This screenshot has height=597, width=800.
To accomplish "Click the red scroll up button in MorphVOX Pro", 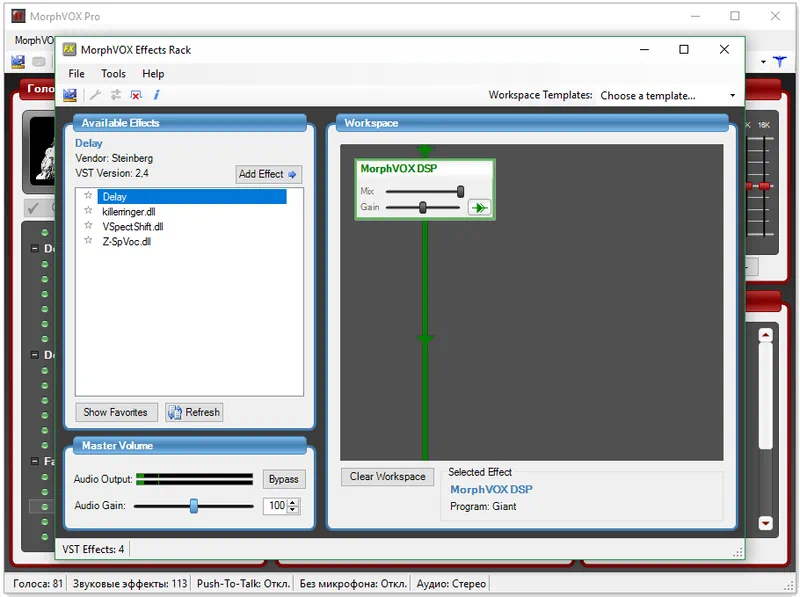I will (765, 335).
